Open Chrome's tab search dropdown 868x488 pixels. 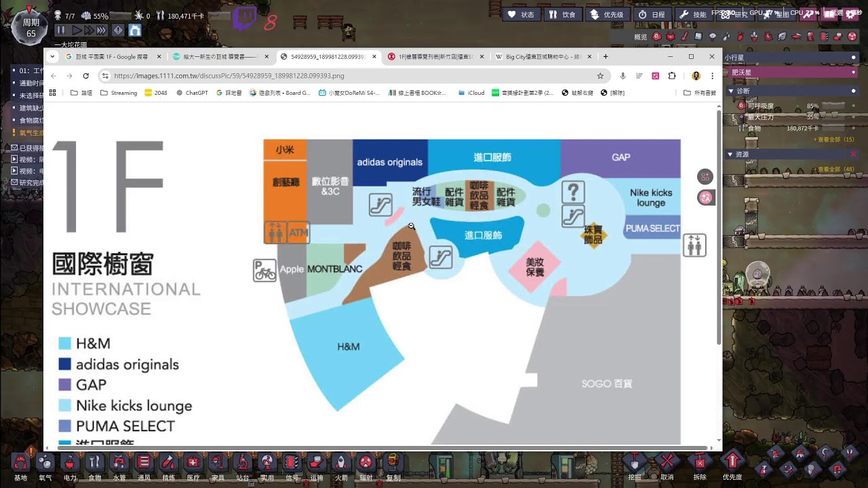click(x=52, y=57)
